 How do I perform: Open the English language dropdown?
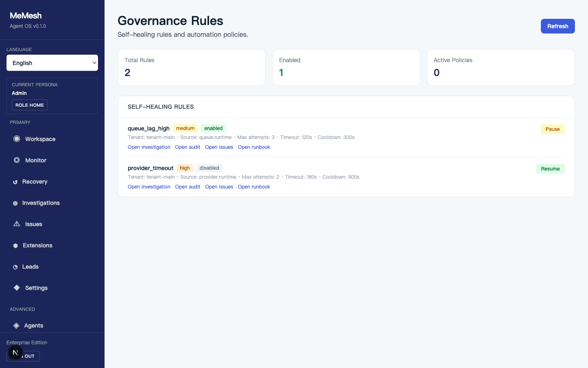[52, 63]
